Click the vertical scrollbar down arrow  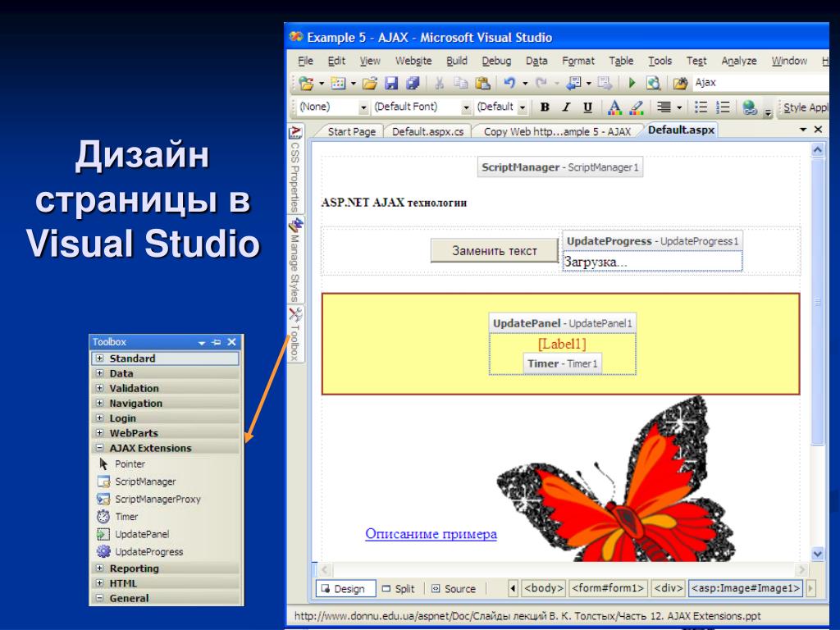[x=818, y=554]
